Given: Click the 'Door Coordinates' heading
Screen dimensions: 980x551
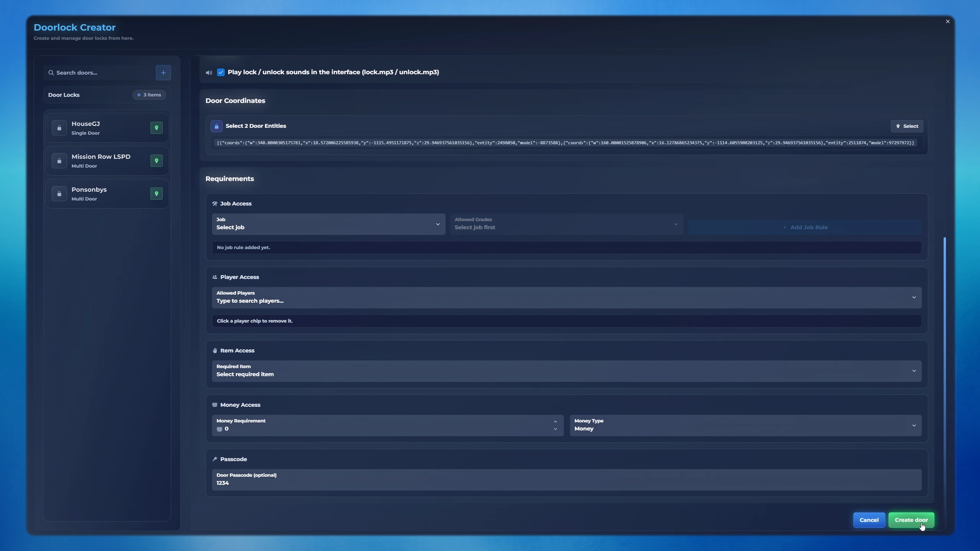Looking at the screenshot, I should click(235, 101).
